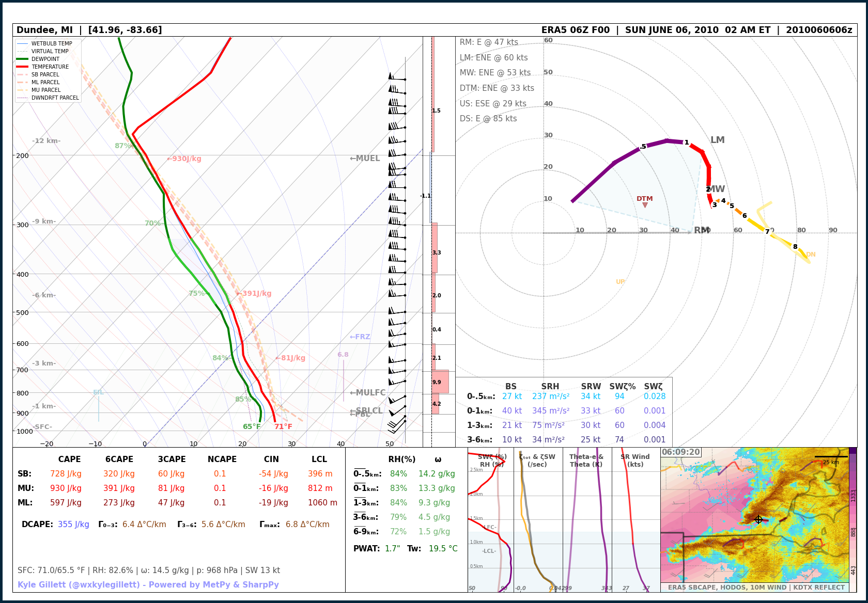868x603 pixels.
Task: Click the Kyle Gillett credit link
Action: click(148, 584)
